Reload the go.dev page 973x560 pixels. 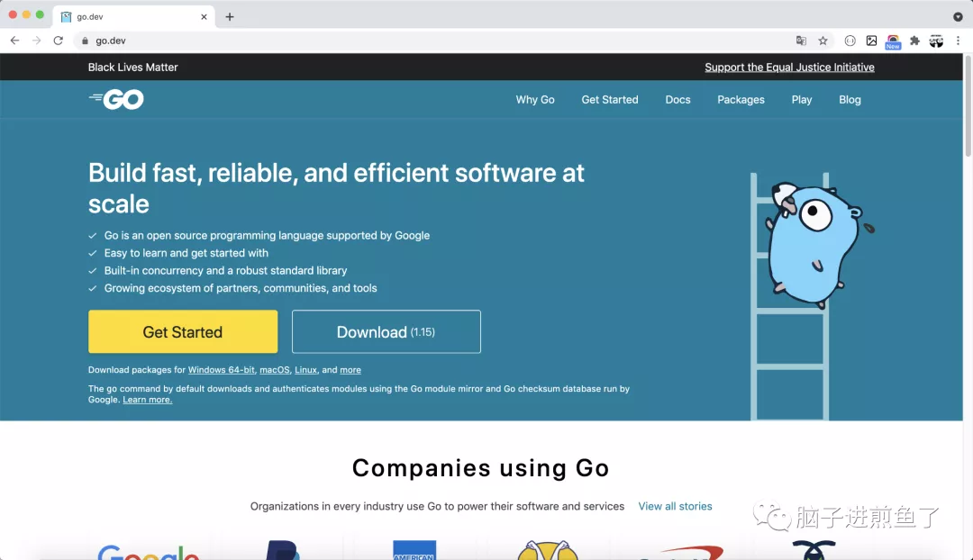59,41
